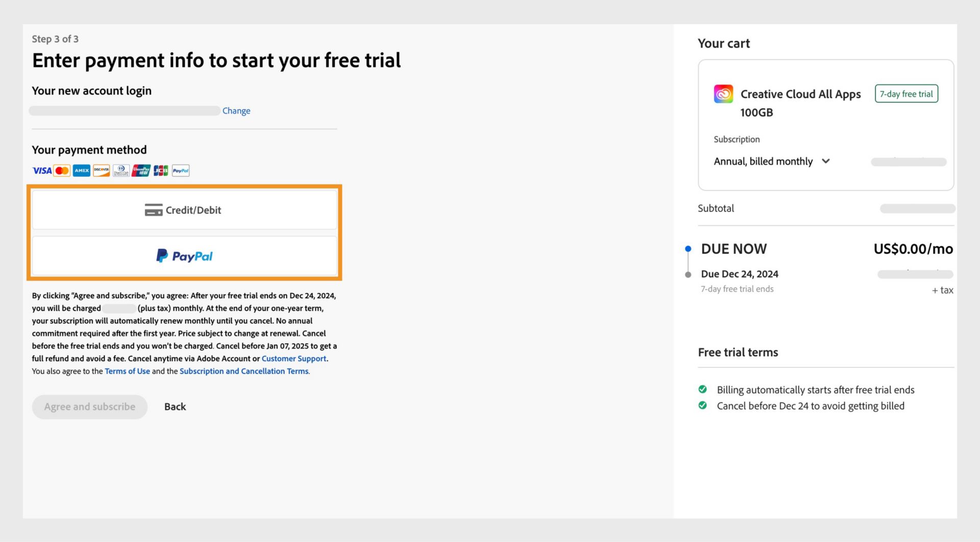The width and height of the screenshot is (980, 542).
Task: Click the 'Your new account login' heading
Action: 92,90
